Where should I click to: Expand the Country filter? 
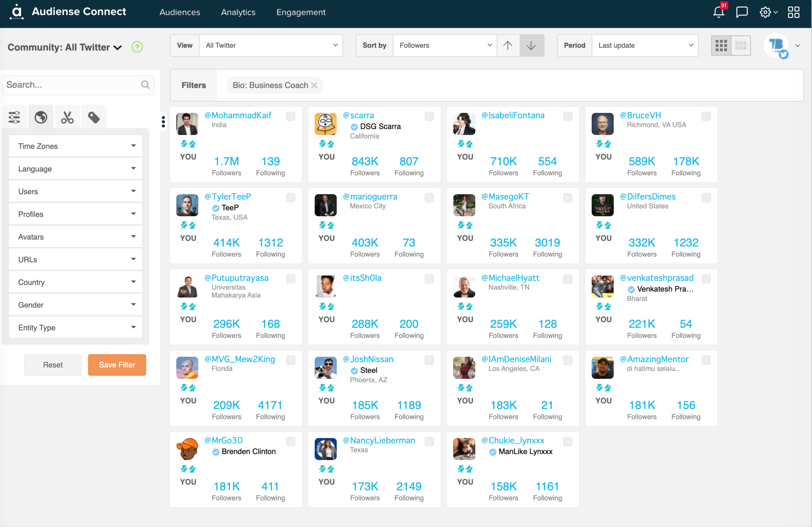point(75,282)
